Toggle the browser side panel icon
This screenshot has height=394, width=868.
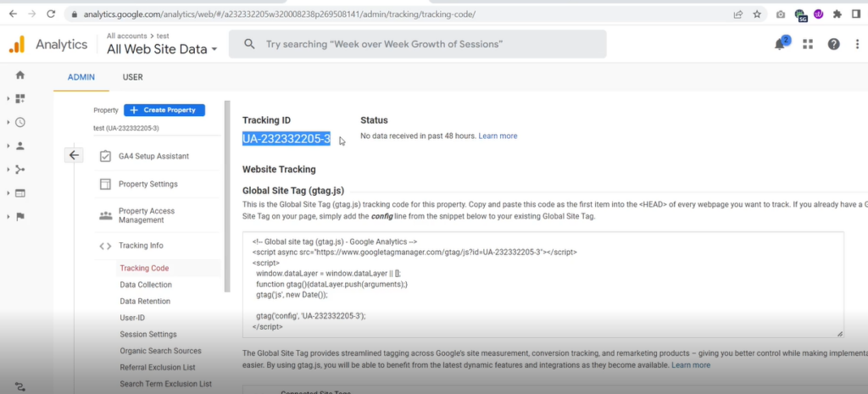point(856,14)
